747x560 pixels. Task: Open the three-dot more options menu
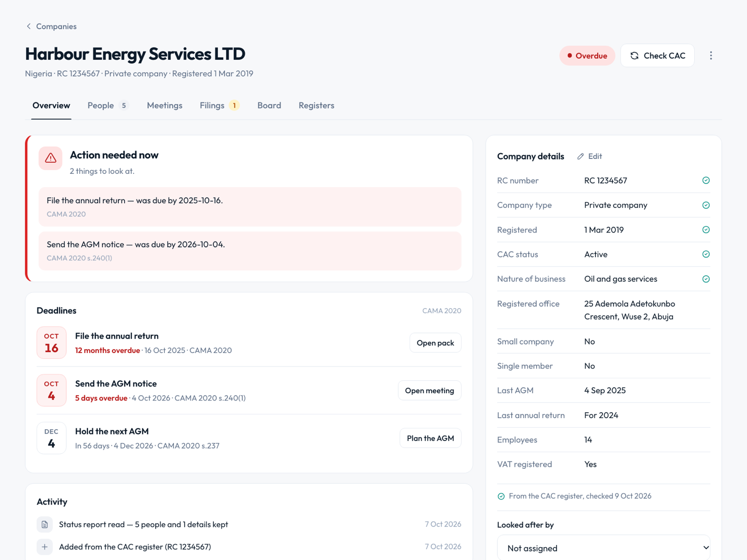tap(711, 55)
